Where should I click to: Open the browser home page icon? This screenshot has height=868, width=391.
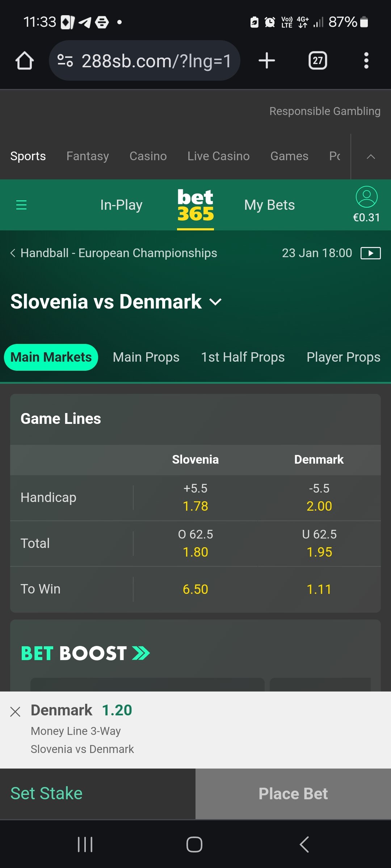[x=25, y=60]
